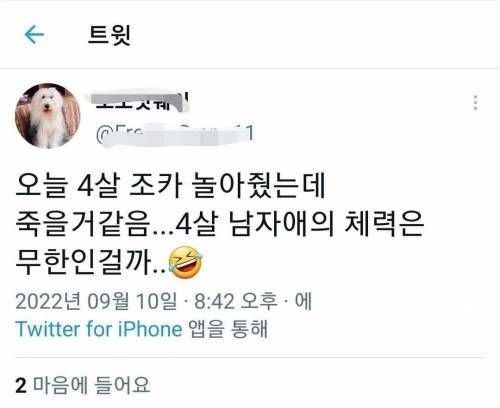Open the author's blurred display name
This screenshot has height=408, width=500.
pyautogui.click(x=139, y=101)
